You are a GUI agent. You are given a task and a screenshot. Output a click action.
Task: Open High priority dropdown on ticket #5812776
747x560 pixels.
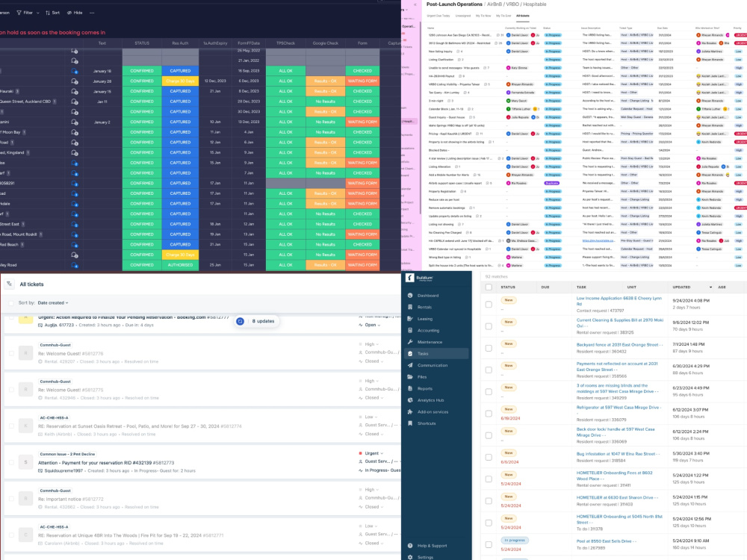coord(371,344)
